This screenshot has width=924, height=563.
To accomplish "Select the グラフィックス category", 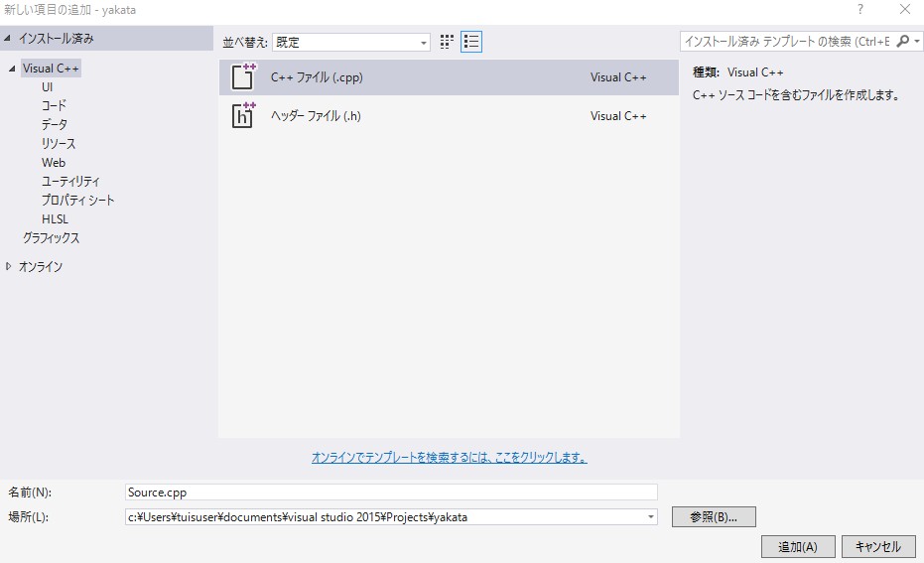I will (x=52, y=238).
